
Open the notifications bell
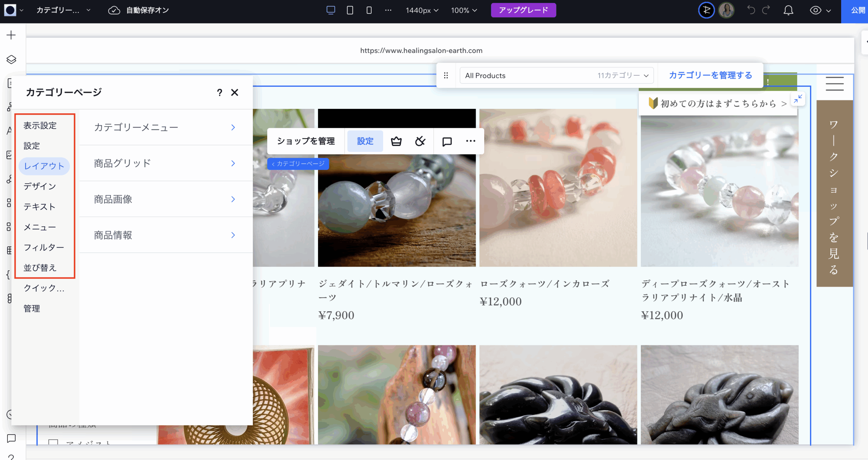pyautogui.click(x=788, y=10)
